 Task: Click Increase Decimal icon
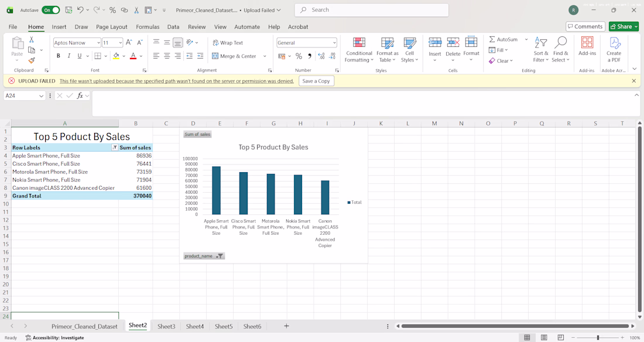pos(321,56)
